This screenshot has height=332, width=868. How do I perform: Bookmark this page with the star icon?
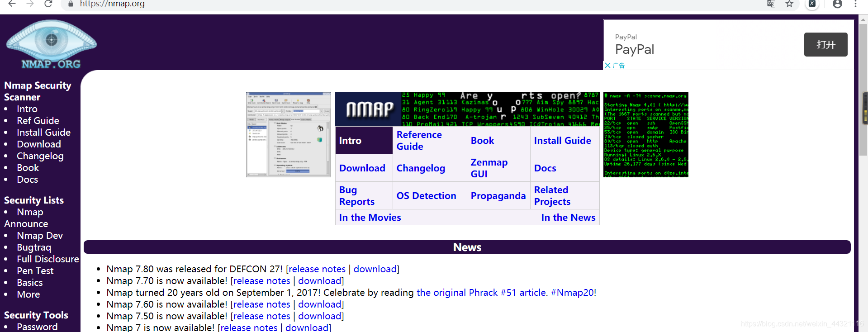[789, 4]
